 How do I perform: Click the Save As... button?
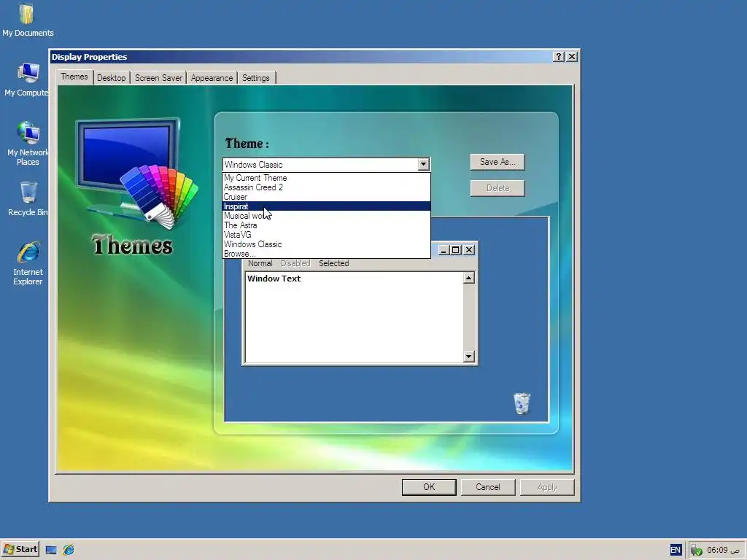[x=498, y=162]
